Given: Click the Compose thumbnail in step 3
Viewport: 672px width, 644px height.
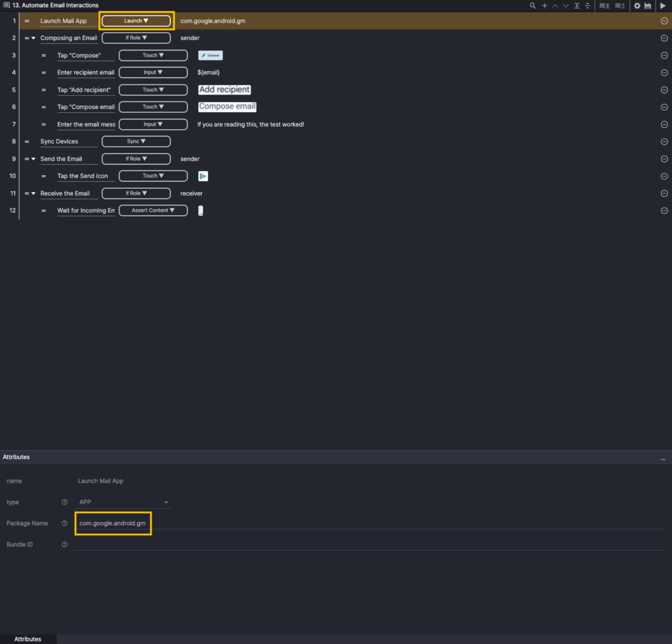Looking at the screenshot, I should tap(211, 56).
